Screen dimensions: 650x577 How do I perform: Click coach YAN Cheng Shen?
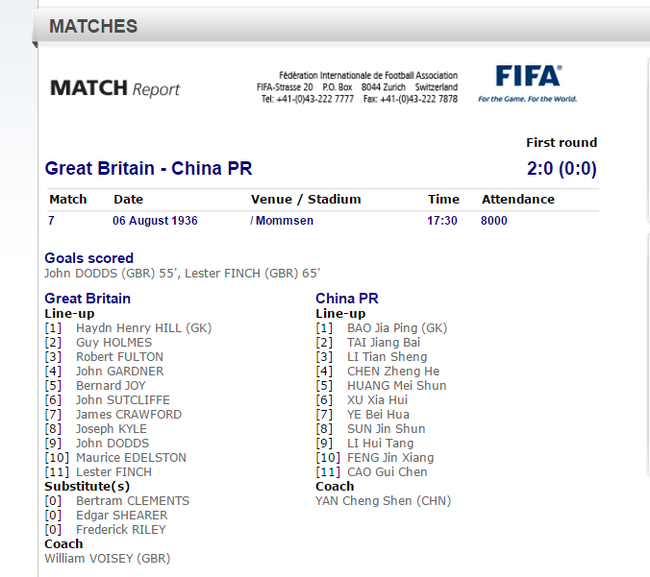[x=383, y=501]
